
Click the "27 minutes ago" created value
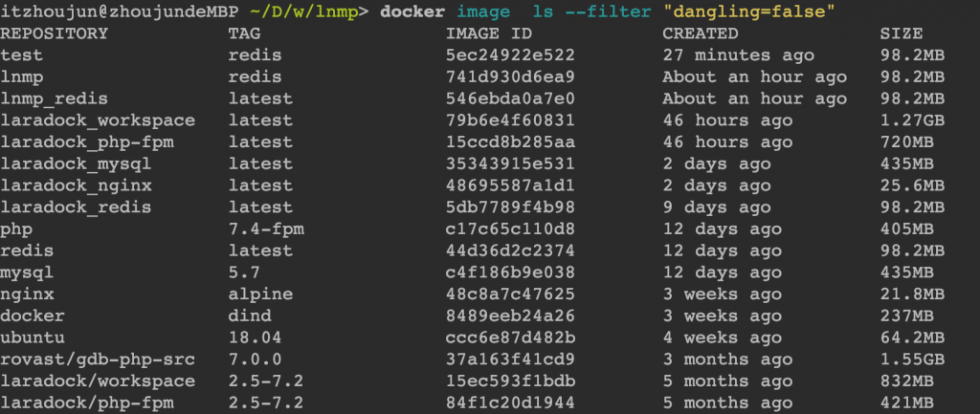[738, 55]
